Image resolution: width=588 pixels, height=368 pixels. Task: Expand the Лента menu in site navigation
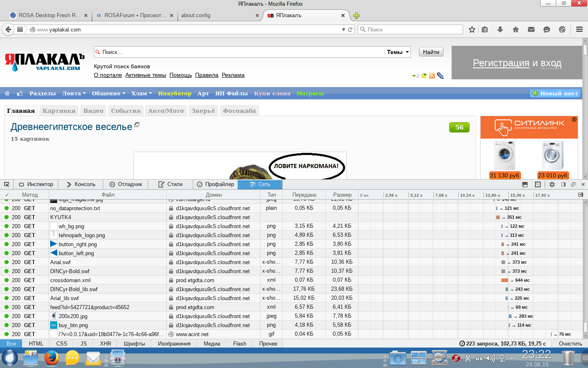coord(74,93)
